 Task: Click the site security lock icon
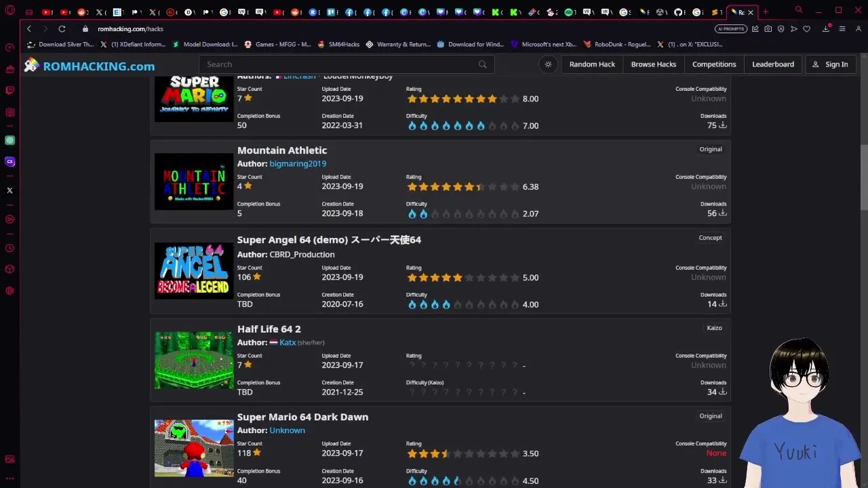85,28
